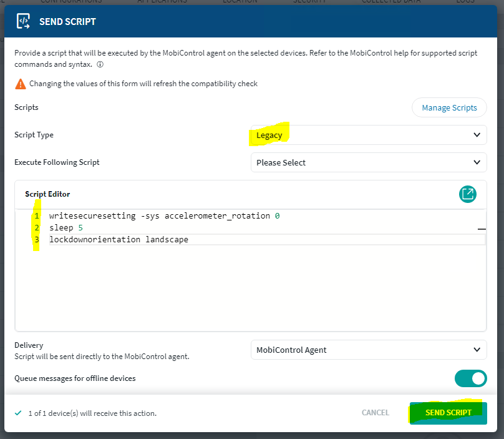This screenshot has width=504, height=439.
Task: Open the Delivery dropdown set to MobiControl Agent
Action: point(368,350)
